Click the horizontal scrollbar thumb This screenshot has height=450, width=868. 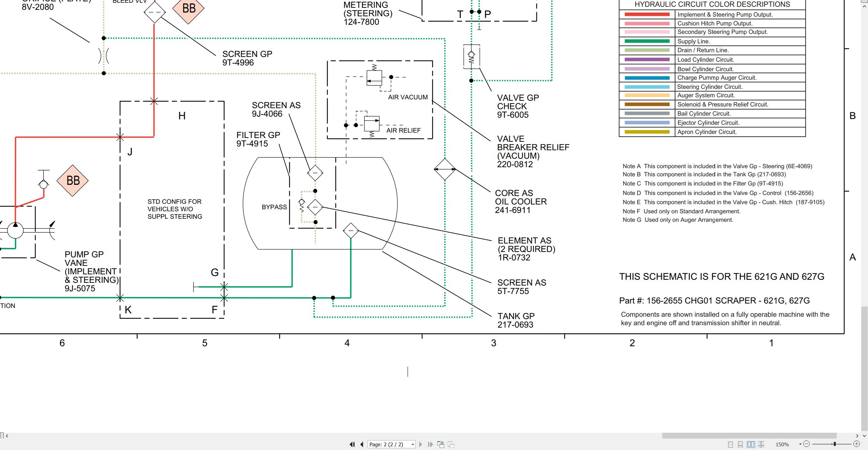coord(749,436)
